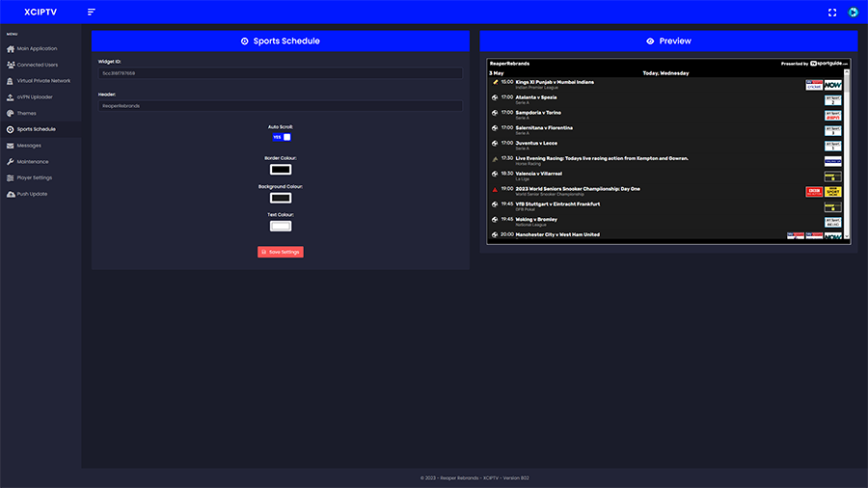The image size is (868, 488).
Task: Pick the Text Colour swatch
Action: coord(281,226)
